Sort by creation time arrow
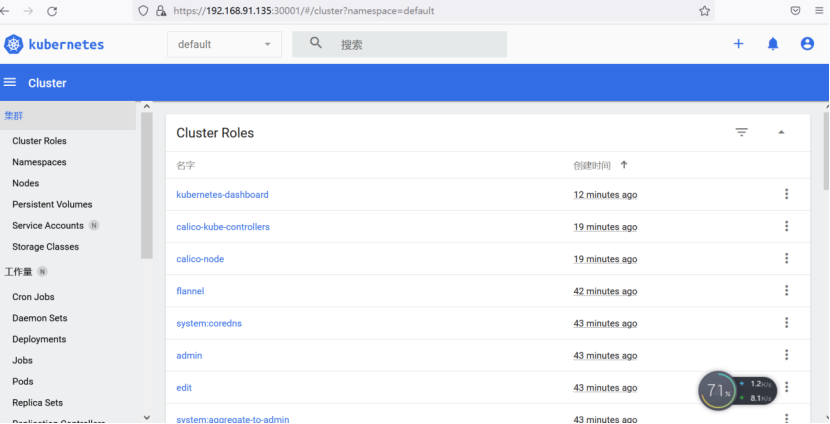The height and width of the screenshot is (424, 830). 624,165
